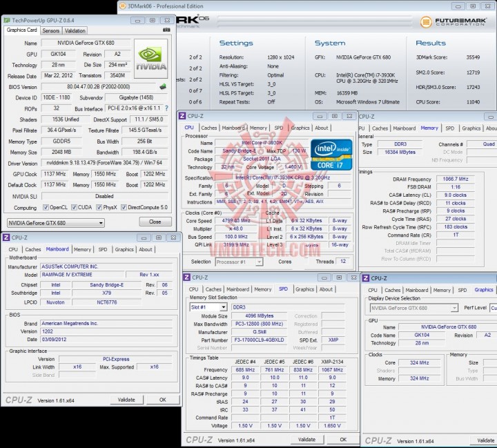Click the Bus Interface question mark in GPU-Z
Image resolution: width=497 pixels, height=448 pixels.
pos(167,108)
